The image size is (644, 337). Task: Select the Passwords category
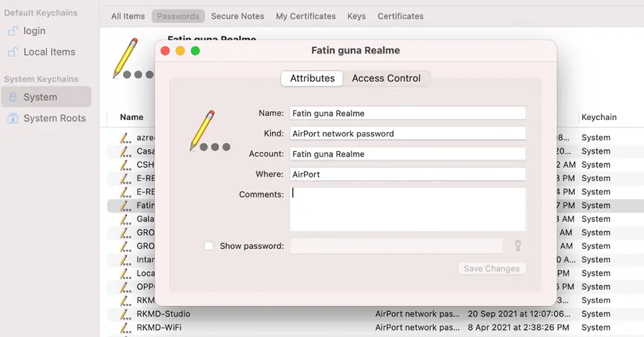pos(178,16)
